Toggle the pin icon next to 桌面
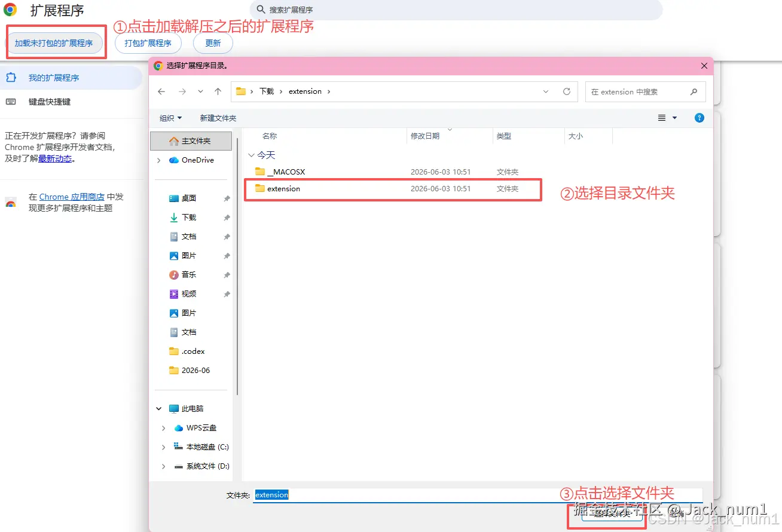 (227, 198)
